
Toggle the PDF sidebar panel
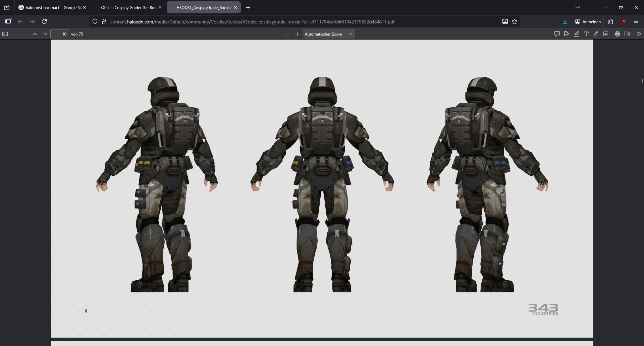point(5,34)
